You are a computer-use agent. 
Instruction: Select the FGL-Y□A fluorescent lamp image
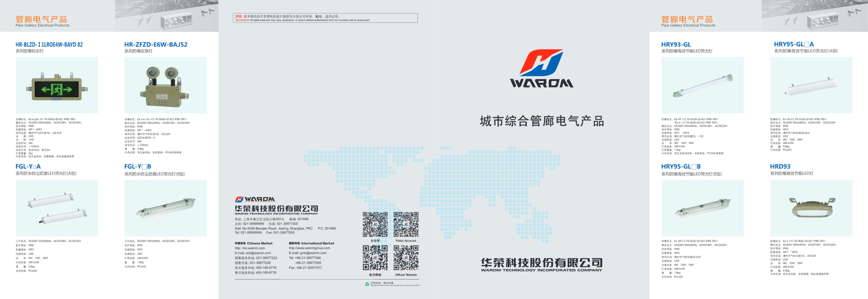[57, 208]
